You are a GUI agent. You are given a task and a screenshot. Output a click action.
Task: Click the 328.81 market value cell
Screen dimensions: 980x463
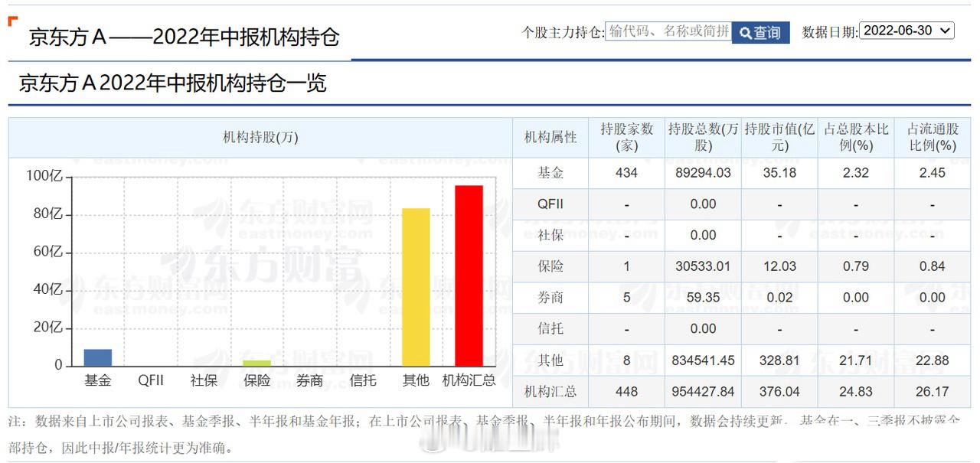click(x=779, y=360)
